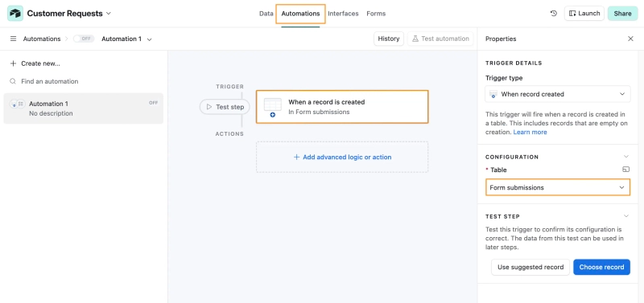Open the Automation 1 name dropdown chevron
The width and height of the screenshot is (644, 303).
[x=149, y=39]
